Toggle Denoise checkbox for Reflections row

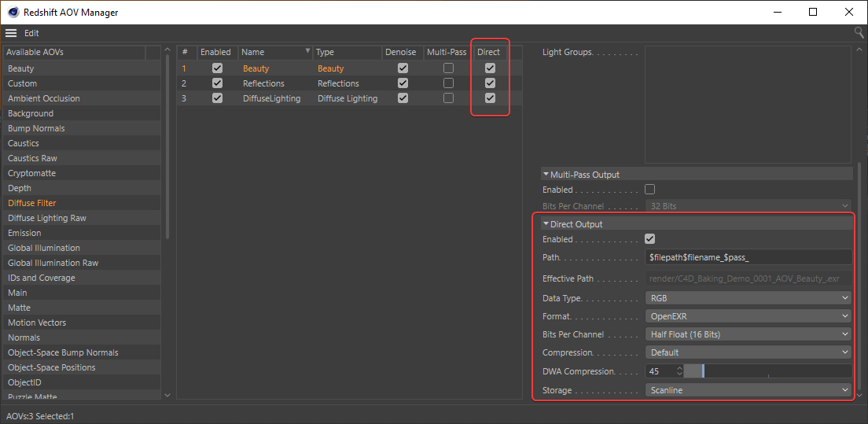403,83
